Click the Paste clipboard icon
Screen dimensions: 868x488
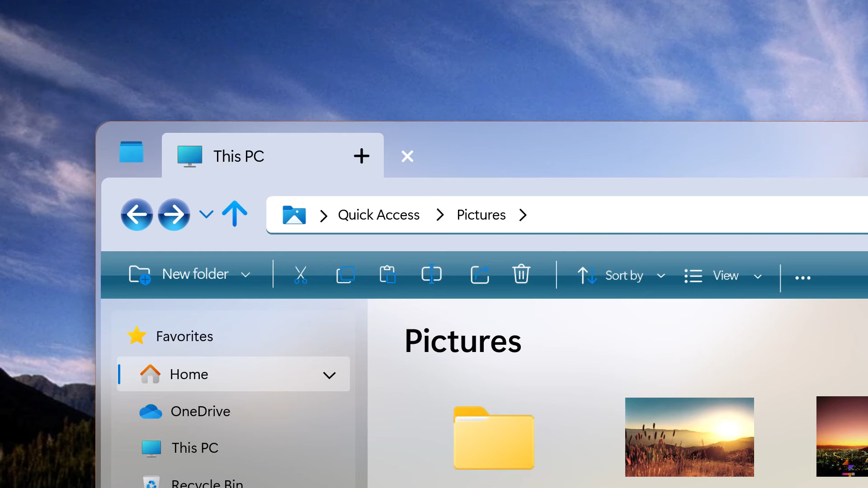[x=387, y=275]
